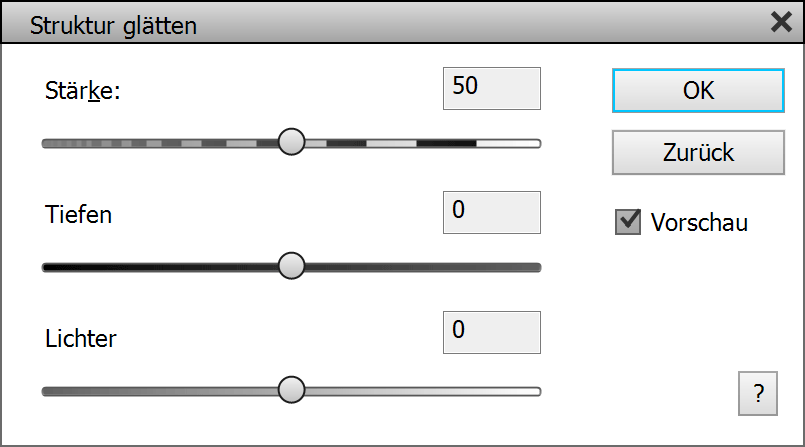Disable the Vorschau checkbox
This screenshot has width=805, height=447.
pyautogui.click(x=628, y=222)
